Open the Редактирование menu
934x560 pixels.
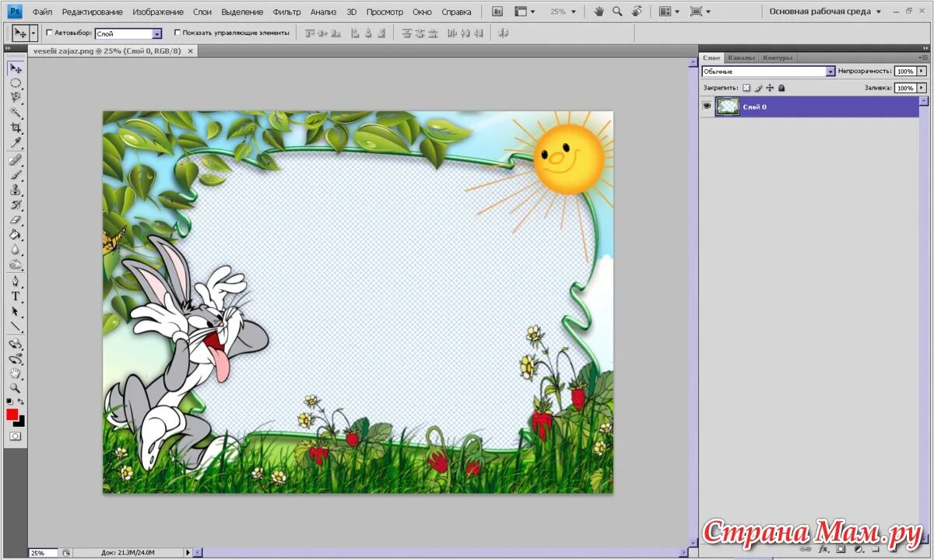click(x=93, y=12)
